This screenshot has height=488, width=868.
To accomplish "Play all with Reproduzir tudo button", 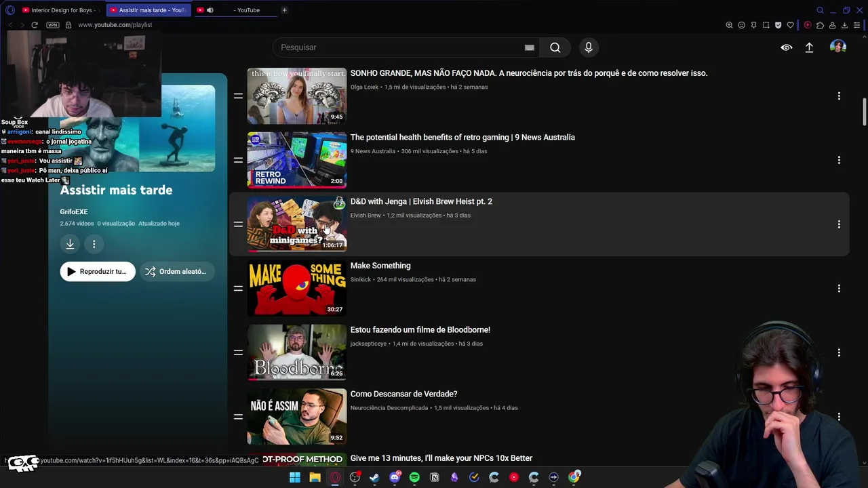I will point(98,271).
